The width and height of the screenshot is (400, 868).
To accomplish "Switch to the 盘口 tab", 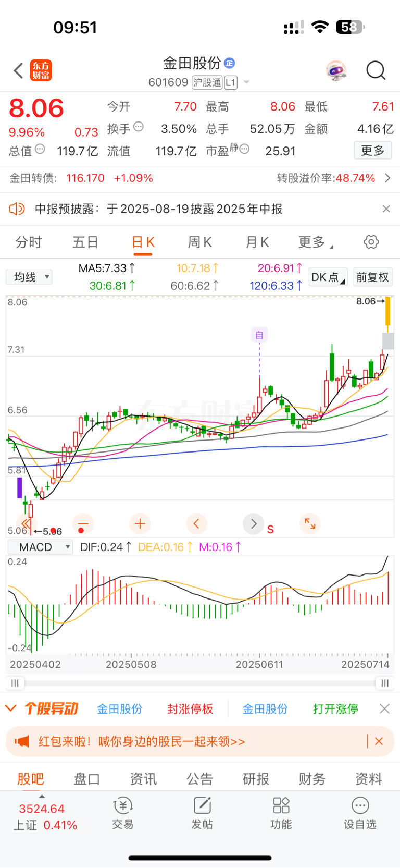I will [x=87, y=779].
